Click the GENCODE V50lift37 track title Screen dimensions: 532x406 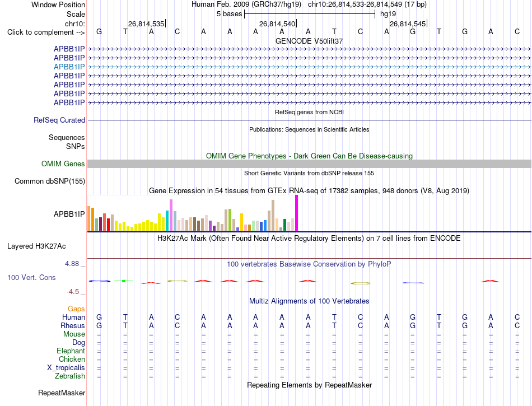click(x=309, y=41)
